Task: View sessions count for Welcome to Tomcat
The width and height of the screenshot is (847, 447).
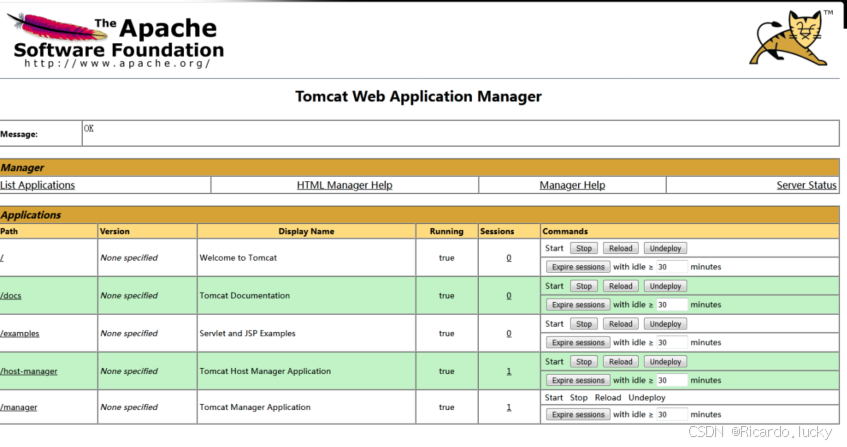Action: coord(509,258)
